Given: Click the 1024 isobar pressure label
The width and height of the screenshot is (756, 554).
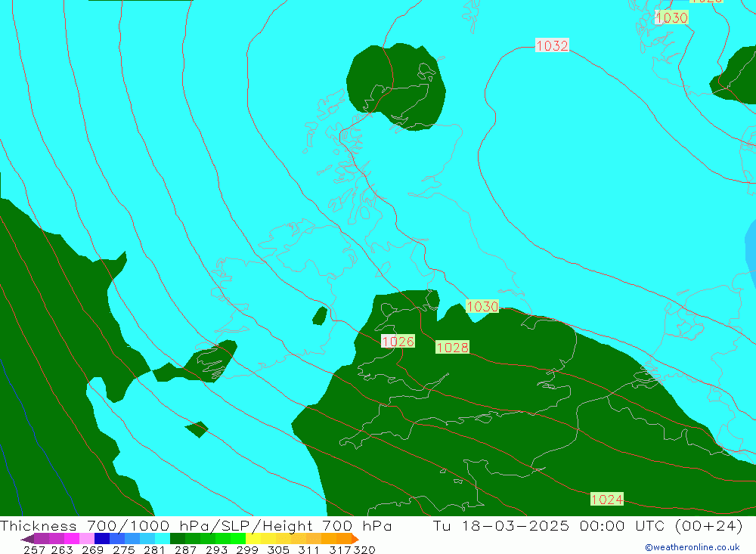Looking at the screenshot, I should point(607,499).
